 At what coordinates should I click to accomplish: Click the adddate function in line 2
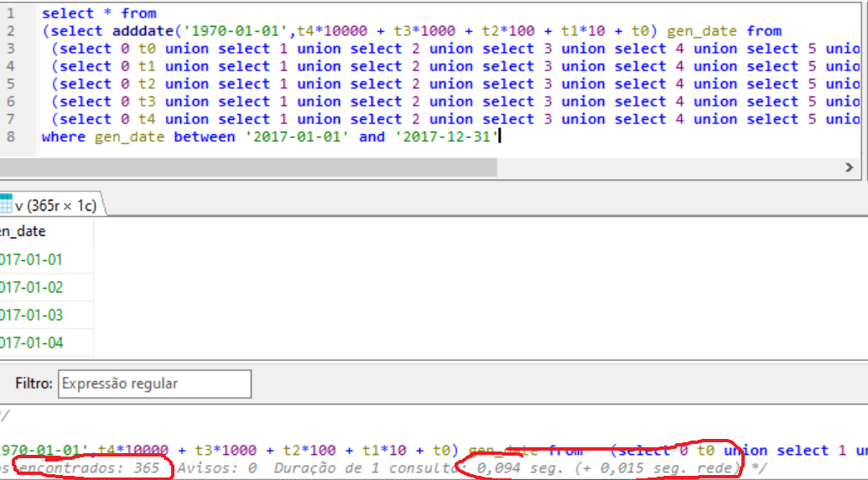point(143,31)
